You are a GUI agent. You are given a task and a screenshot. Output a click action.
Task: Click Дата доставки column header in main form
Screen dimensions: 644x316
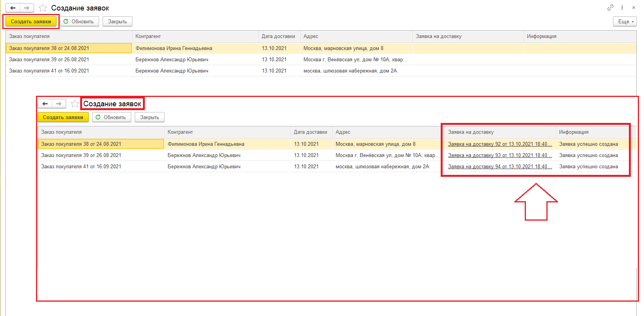279,36
